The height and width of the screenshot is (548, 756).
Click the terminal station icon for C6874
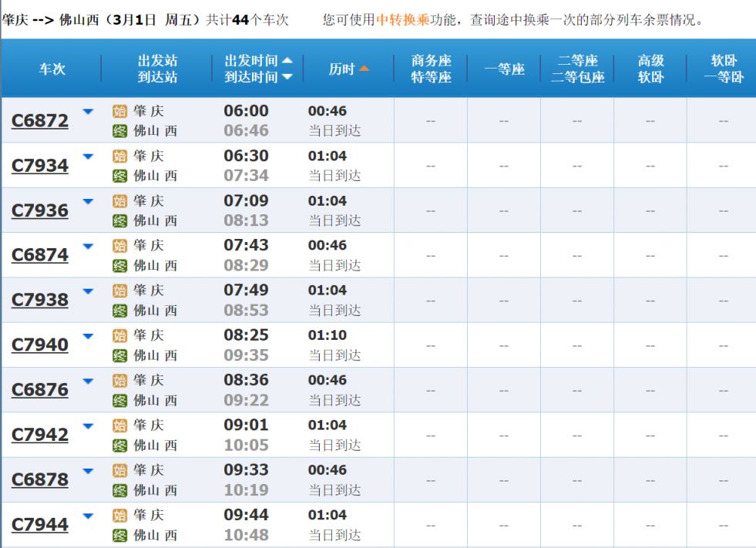pos(119,266)
